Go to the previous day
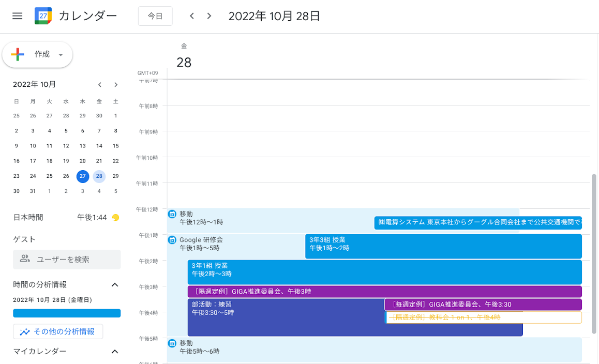Screen dimensions: 599x364 pos(192,16)
